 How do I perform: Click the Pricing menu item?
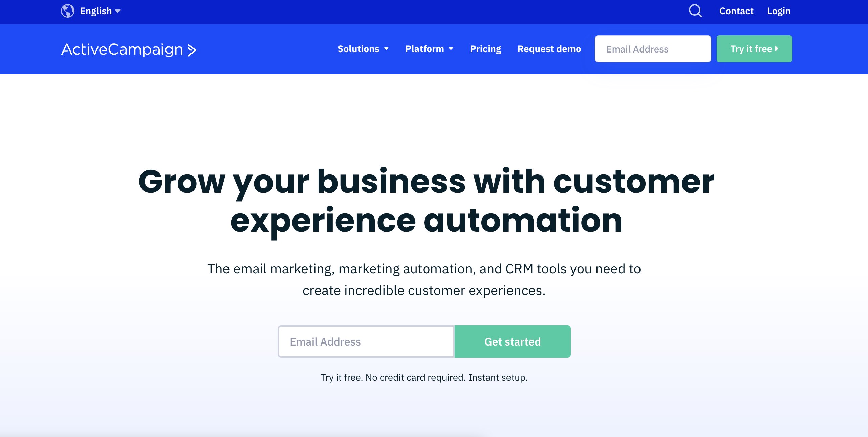click(485, 48)
